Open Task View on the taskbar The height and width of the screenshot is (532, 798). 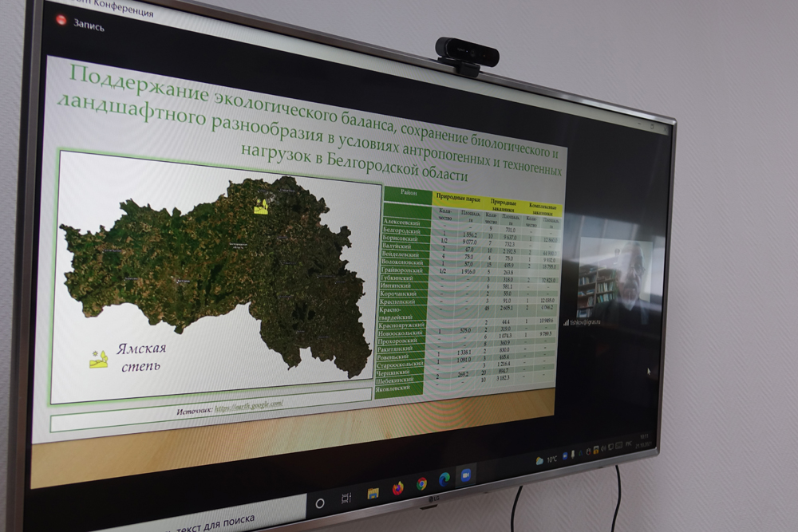tap(346, 498)
